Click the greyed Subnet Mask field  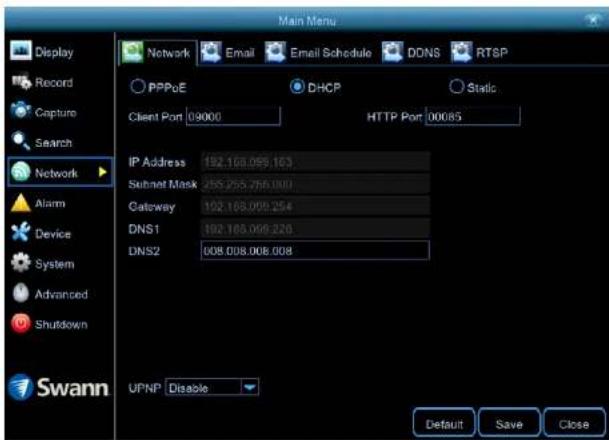click(315, 184)
